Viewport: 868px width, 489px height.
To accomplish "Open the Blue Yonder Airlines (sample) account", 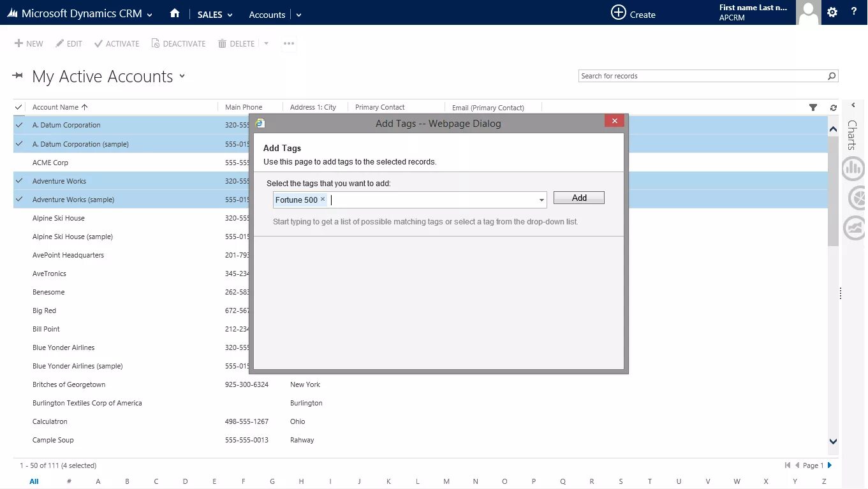I will 77,366.
